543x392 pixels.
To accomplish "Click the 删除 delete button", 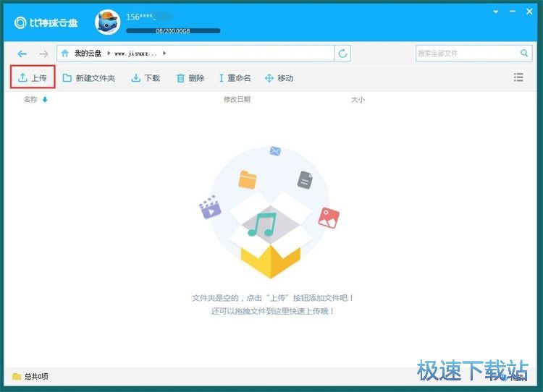I will [190, 78].
